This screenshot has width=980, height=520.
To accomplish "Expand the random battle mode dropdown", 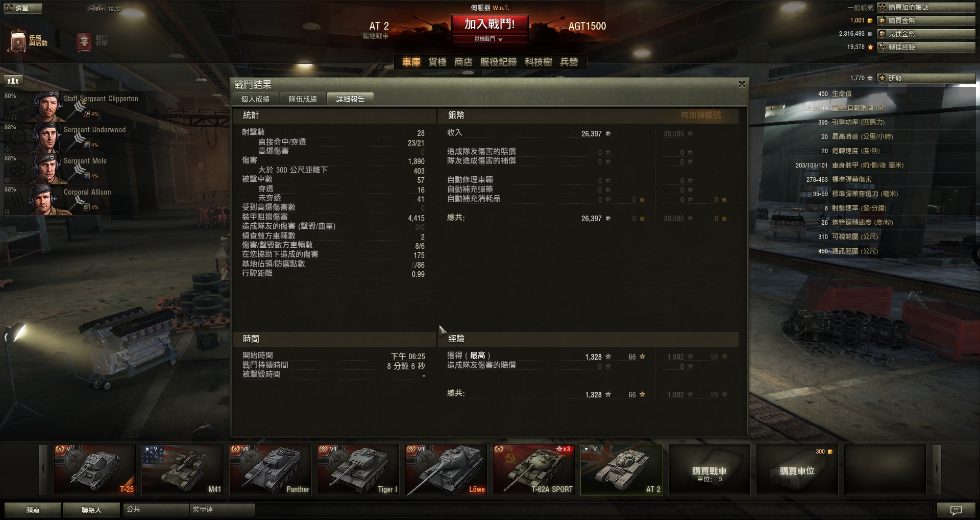I will tap(489, 39).
